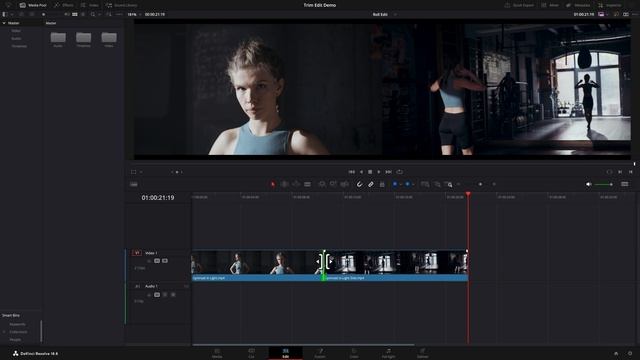This screenshot has height=360, width=640.
Task: Activate the Selection mode arrow tool
Action: click(x=273, y=184)
